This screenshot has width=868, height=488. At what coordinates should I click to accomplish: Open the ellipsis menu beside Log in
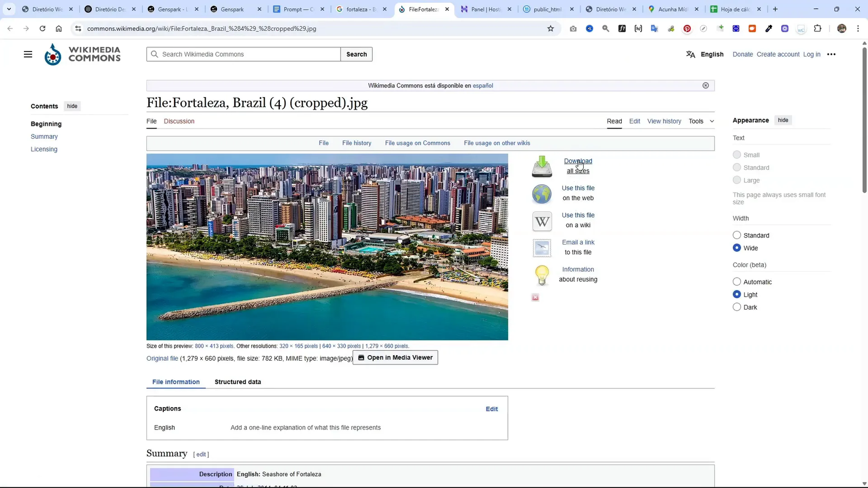(831, 54)
